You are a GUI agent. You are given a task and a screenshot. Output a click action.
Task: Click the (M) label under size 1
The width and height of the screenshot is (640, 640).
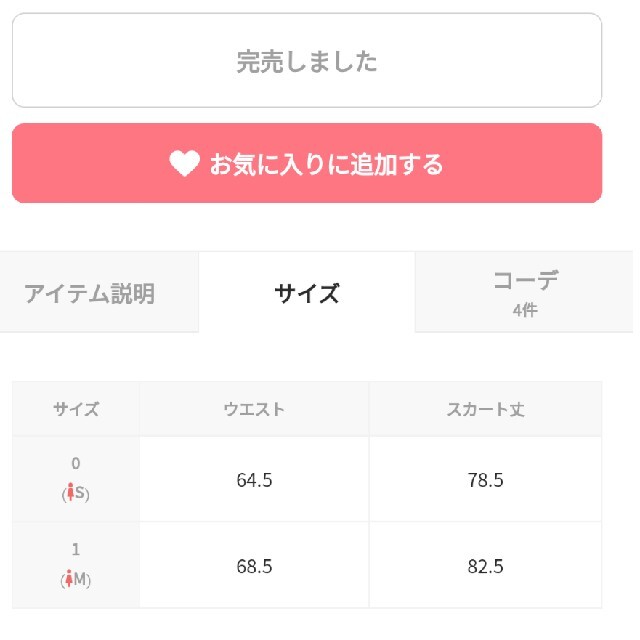pyautogui.click(x=76, y=579)
